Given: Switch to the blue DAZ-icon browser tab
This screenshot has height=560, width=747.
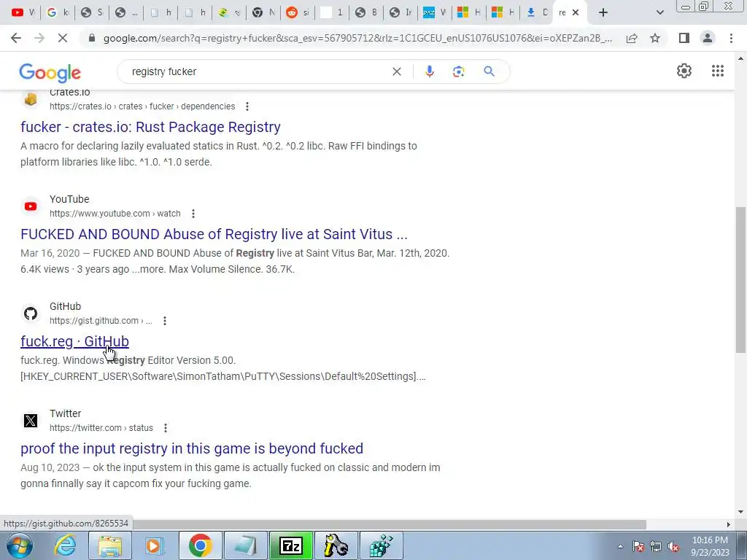Looking at the screenshot, I should (435, 13).
